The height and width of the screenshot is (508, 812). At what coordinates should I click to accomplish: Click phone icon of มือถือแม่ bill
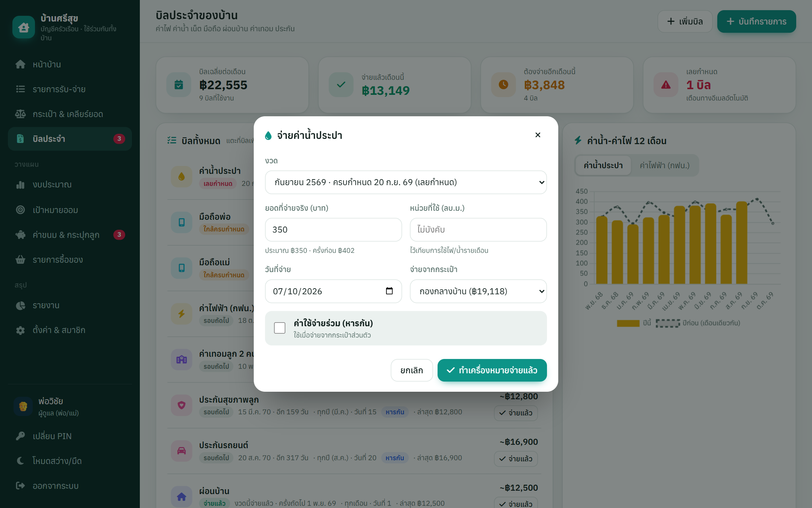click(182, 268)
